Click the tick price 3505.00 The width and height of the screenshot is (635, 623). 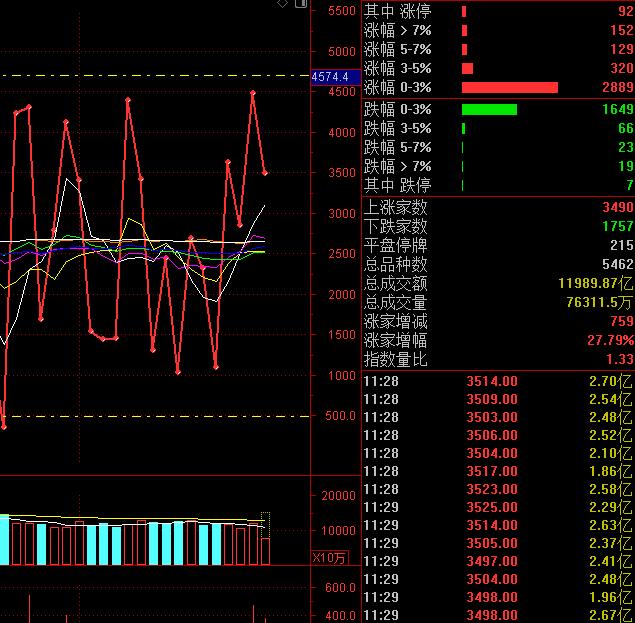coord(492,543)
